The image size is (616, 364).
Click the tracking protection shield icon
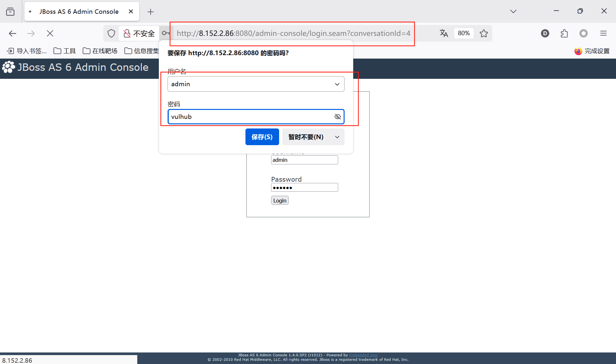point(111,33)
